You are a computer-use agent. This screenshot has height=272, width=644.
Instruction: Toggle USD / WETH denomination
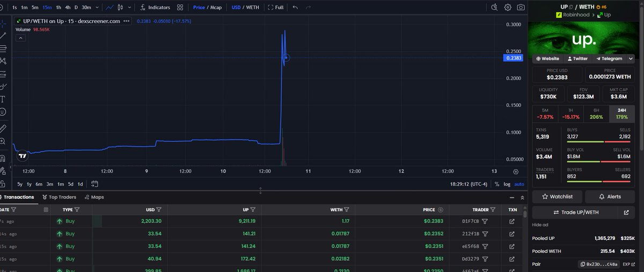click(245, 8)
